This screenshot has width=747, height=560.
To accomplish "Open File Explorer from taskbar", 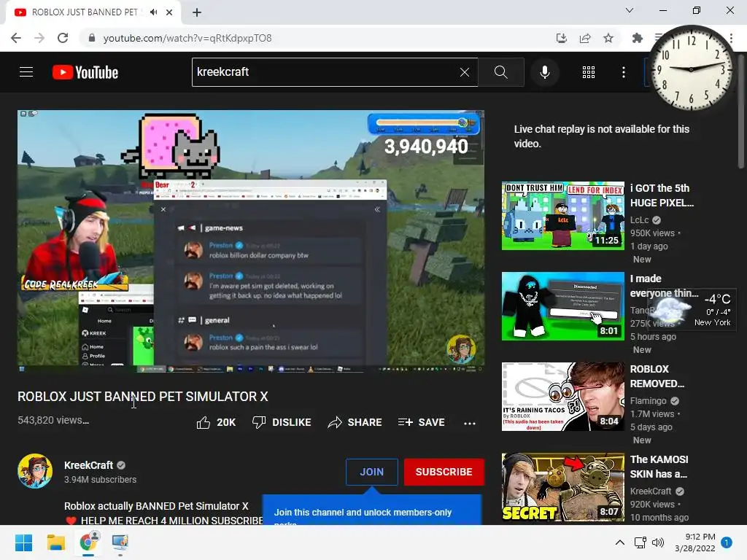I will (x=55, y=542).
